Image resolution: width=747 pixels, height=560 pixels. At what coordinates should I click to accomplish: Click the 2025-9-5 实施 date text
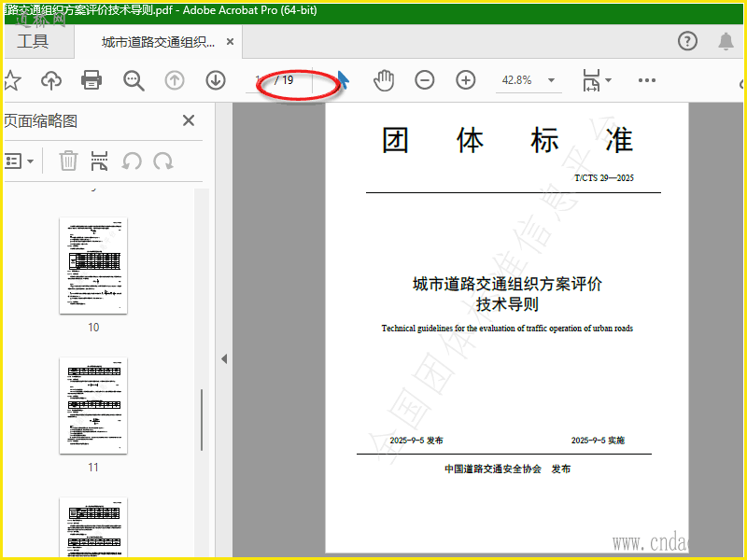click(598, 441)
